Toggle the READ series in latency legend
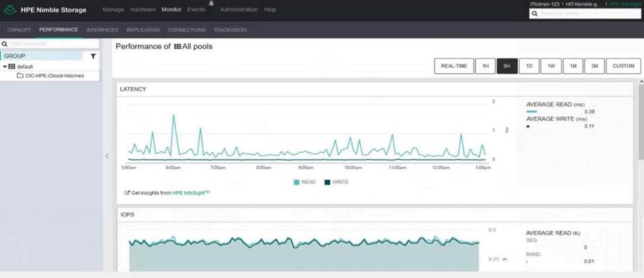 click(x=305, y=182)
